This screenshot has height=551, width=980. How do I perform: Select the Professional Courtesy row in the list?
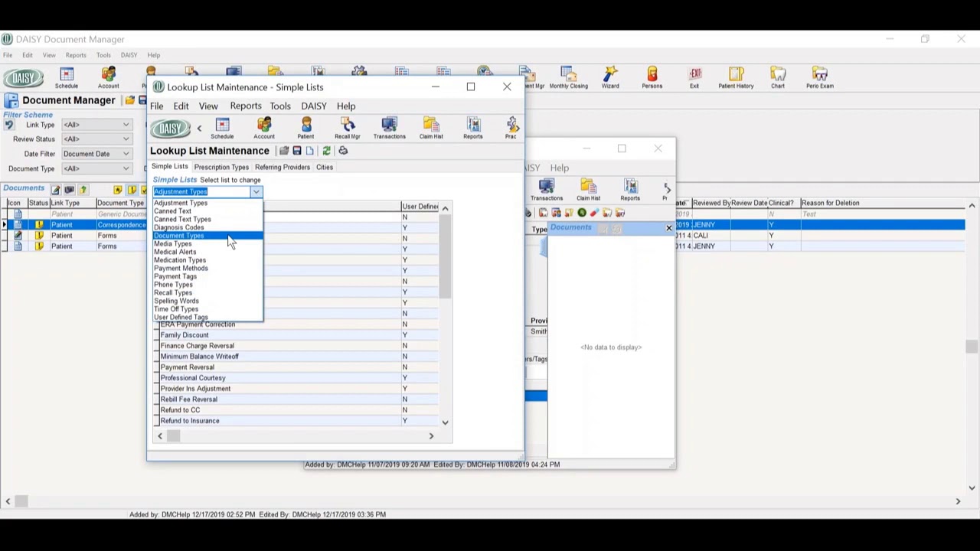(x=297, y=378)
